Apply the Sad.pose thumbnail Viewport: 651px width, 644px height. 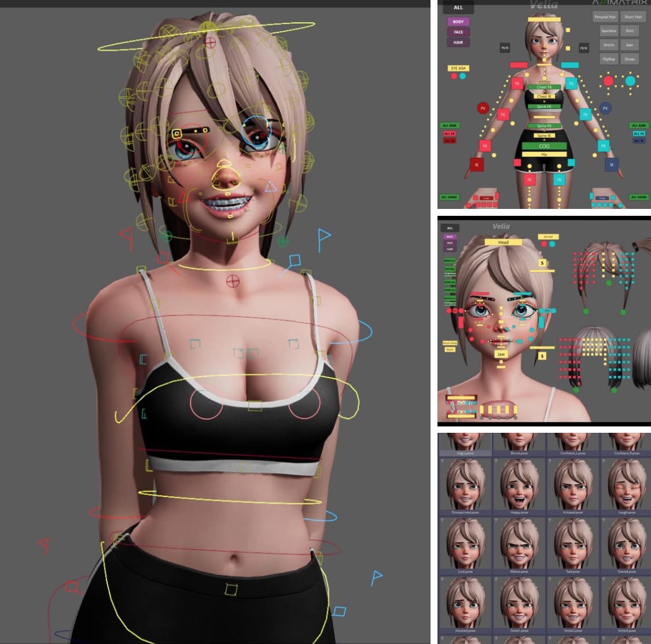[573, 546]
